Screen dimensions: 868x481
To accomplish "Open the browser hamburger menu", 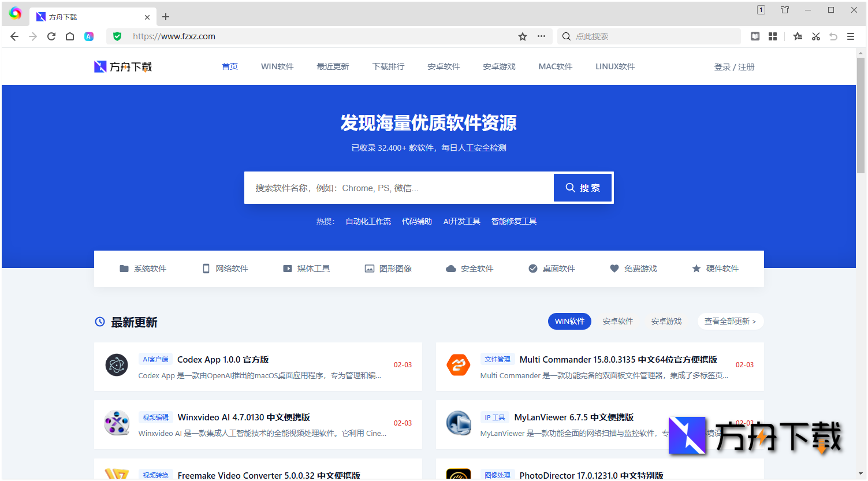I will [851, 36].
